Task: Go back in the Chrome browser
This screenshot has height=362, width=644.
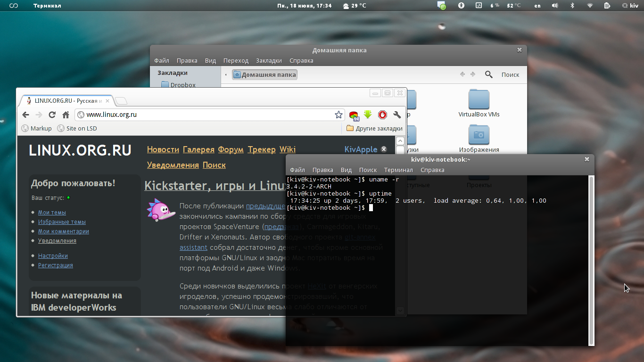Action: click(x=25, y=115)
